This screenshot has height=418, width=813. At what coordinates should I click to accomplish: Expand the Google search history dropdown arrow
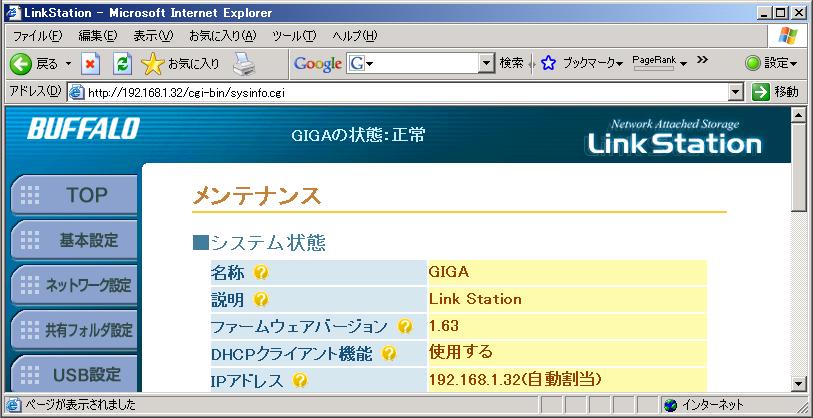click(x=486, y=64)
